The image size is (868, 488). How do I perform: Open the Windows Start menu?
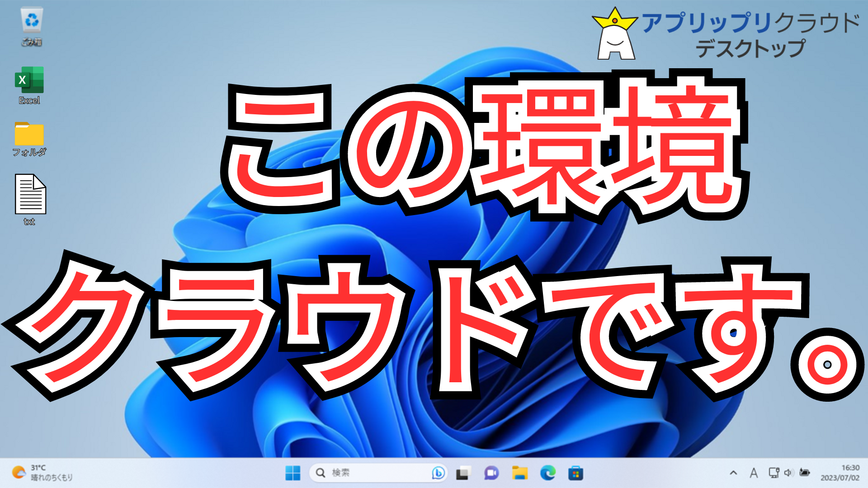click(x=293, y=473)
